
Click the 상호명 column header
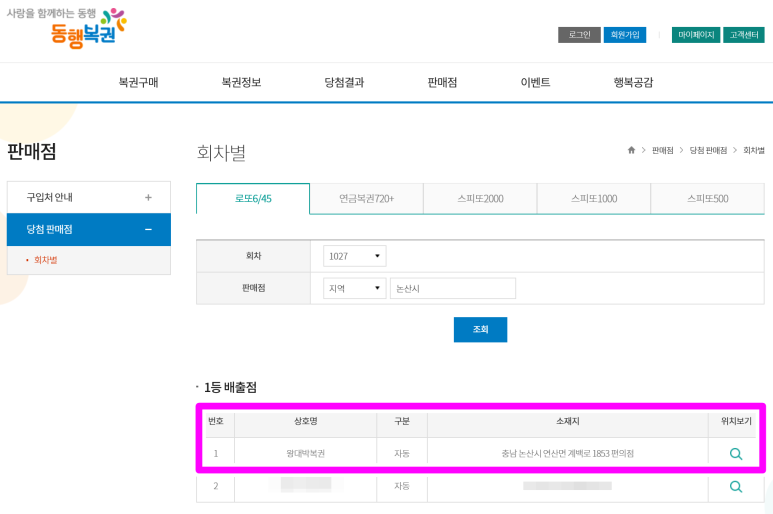pyautogui.click(x=306, y=421)
